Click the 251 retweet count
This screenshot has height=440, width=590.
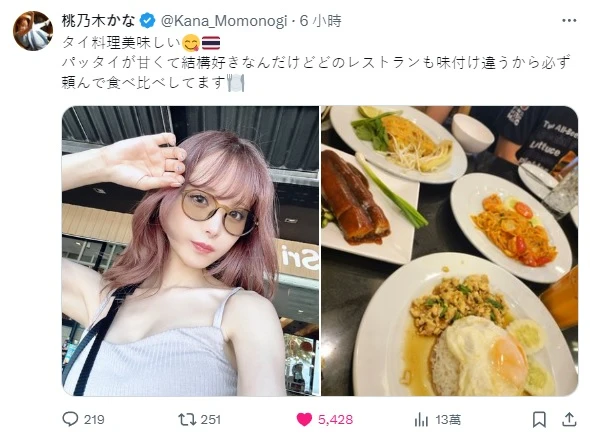210,419
